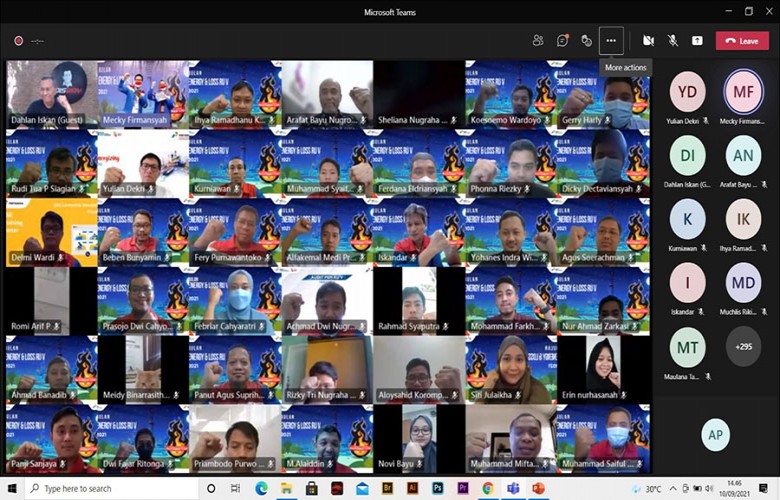Select Phonna Riezky's video tile
The height and width of the screenshot is (500, 780).
511,164
